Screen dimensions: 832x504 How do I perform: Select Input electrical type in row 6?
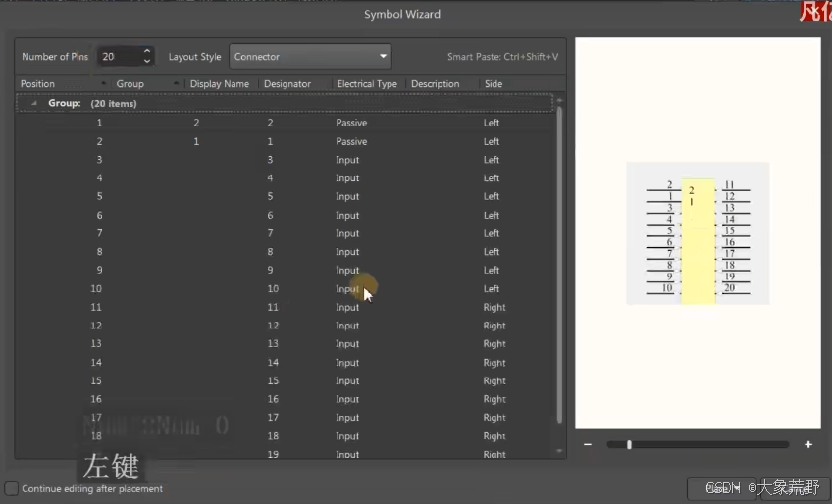coord(347,216)
